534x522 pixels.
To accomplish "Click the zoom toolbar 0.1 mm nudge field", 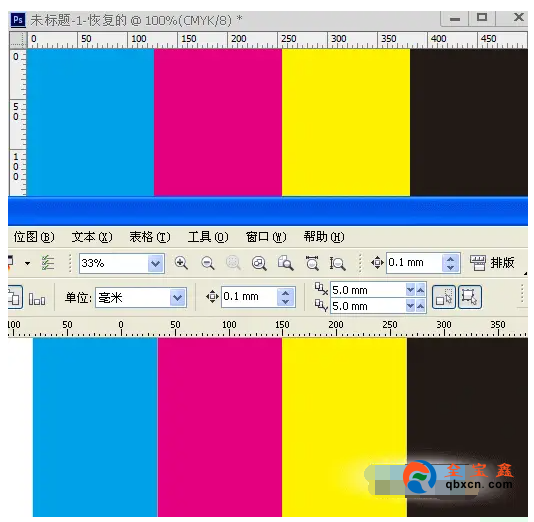I will pyautogui.click(x=414, y=263).
